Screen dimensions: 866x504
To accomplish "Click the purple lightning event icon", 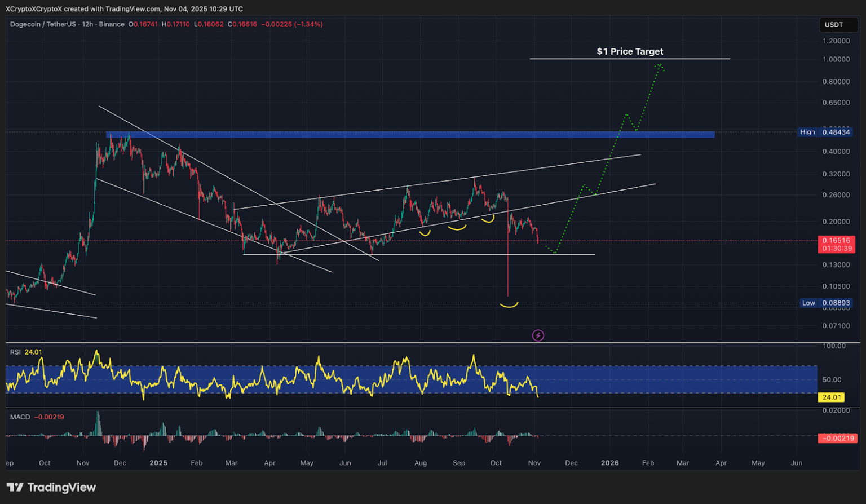I will [x=538, y=336].
